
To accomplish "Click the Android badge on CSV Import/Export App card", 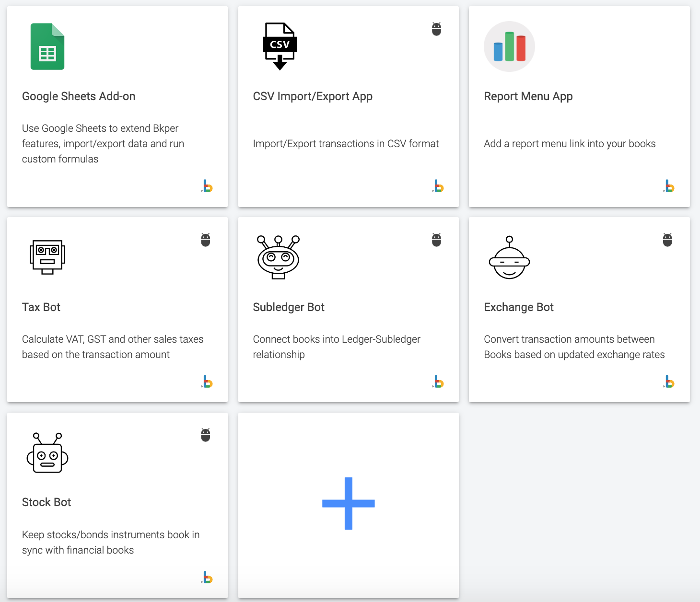I will click(x=437, y=29).
